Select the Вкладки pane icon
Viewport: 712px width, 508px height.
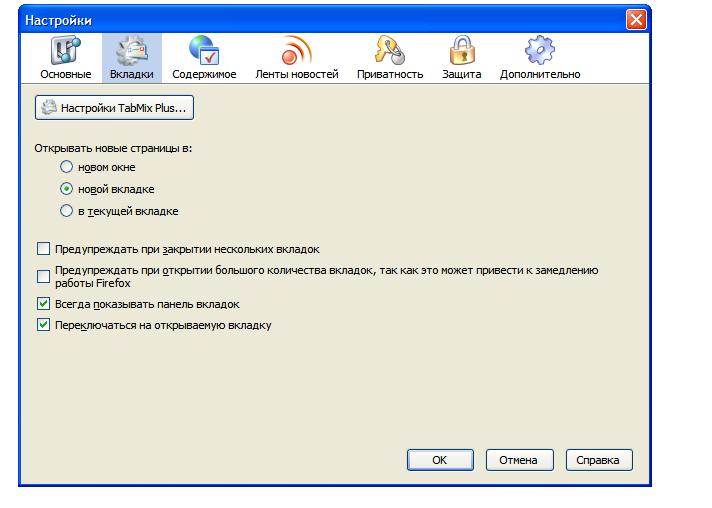tap(132, 51)
